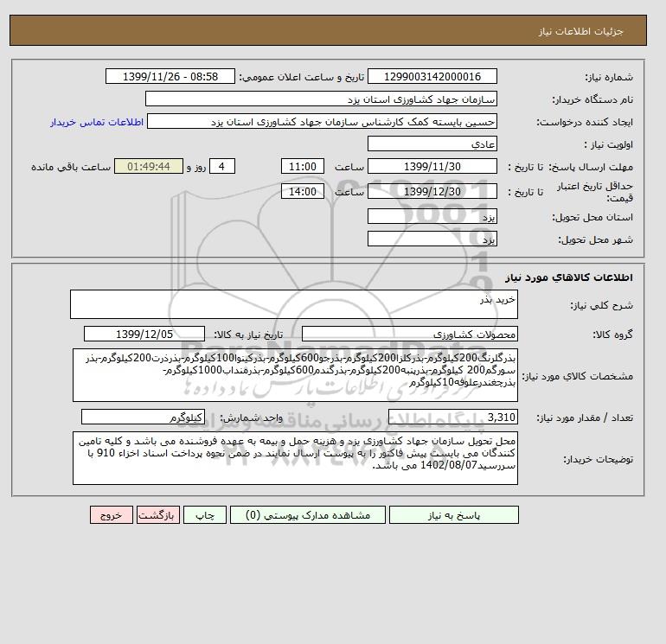This screenshot has width=666, height=644.
Task: Click the unit field کیلوگرم
Action: click(143, 418)
